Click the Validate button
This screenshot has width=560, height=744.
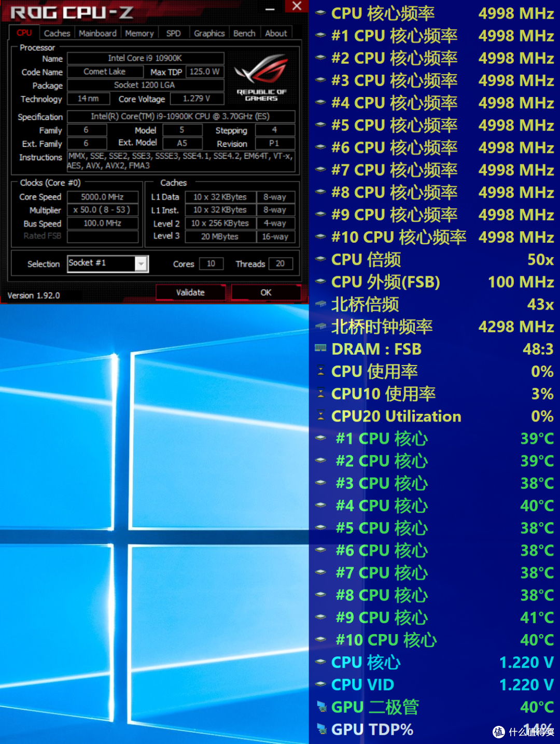pyautogui.click(x=190, y=292)
